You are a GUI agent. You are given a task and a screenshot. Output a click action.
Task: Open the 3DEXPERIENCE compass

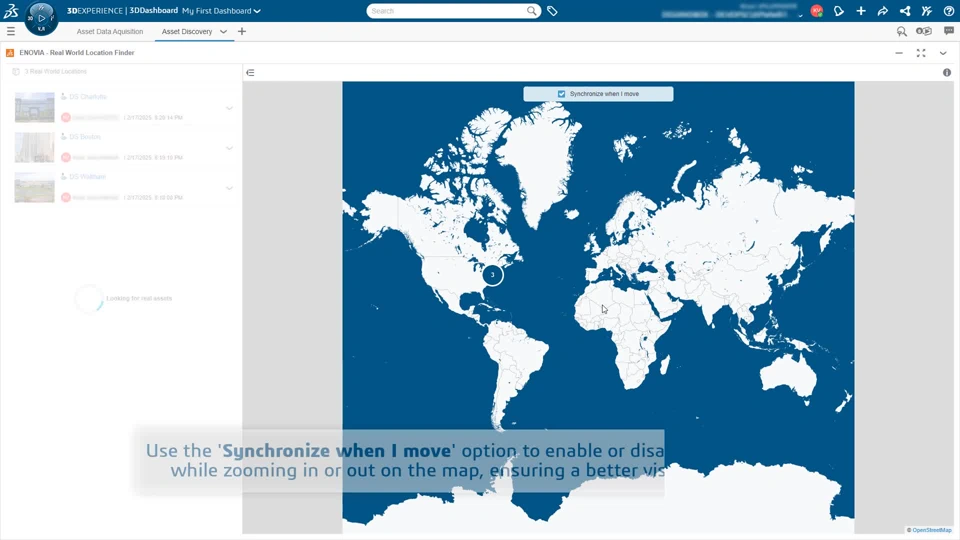click(x=41, y=18)
